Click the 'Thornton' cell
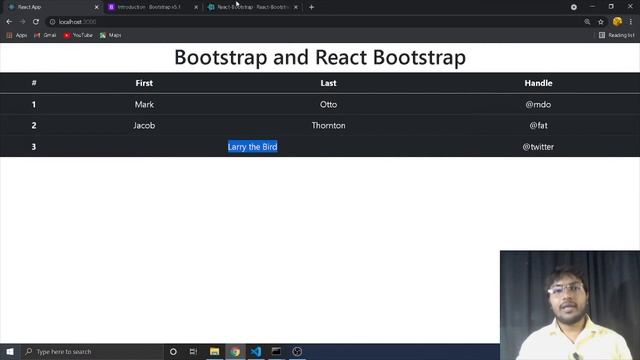This screenshot has height=360, width=640. coord(329,125)
